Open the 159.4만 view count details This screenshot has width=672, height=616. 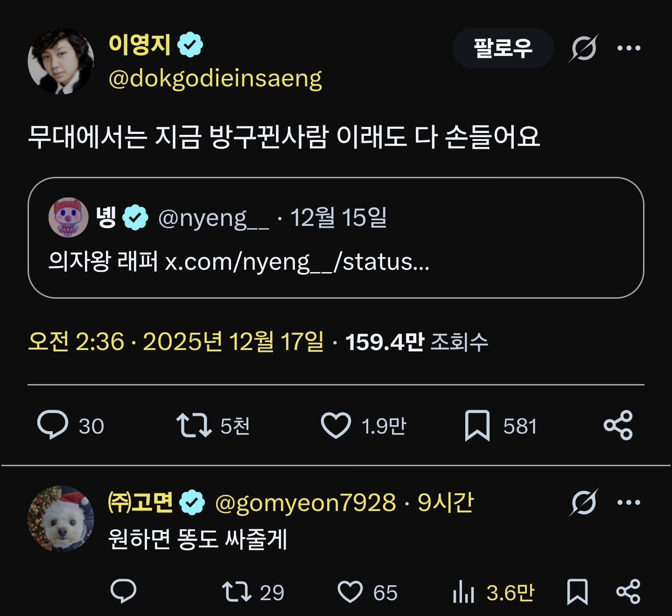point(416,342)
